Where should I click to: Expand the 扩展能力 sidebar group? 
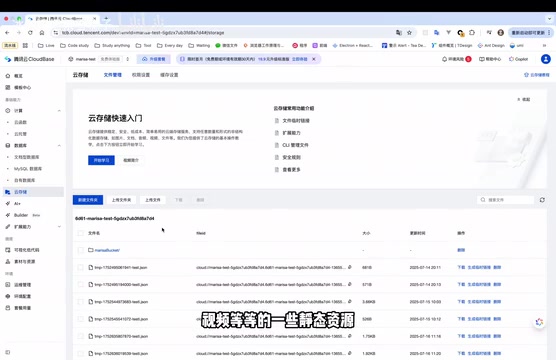coord(59,227)
